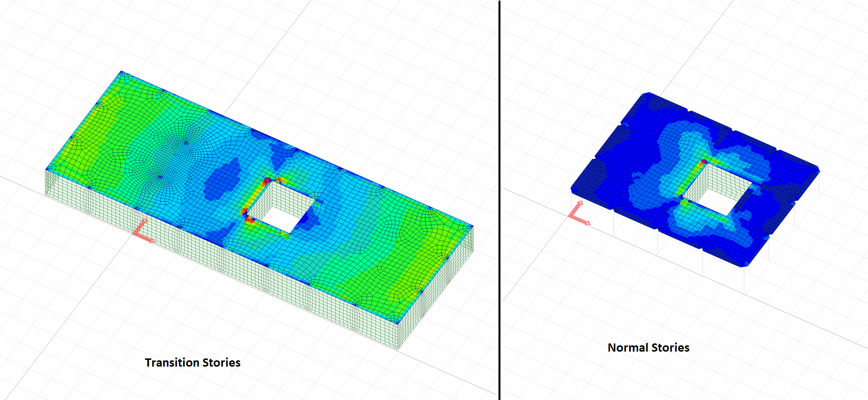Select the "Transition Stories" caption

(192, 363)
